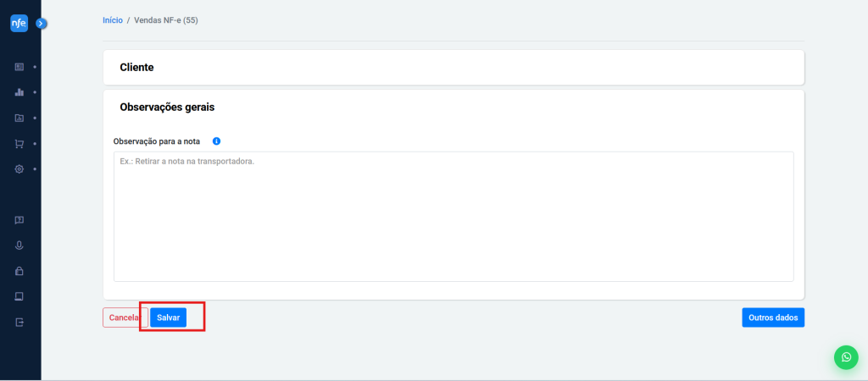Open the ID card sidebar icon
The width and height of the screenshot is (868, 381).
[x=19, y=66]
